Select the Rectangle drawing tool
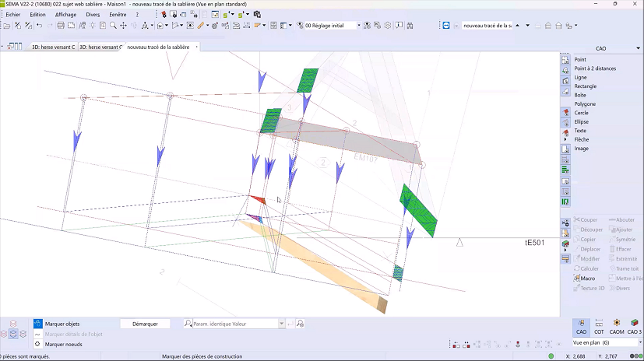Image resolution: width=644 pixels, height=361 pixels. [x=585, y=86]
